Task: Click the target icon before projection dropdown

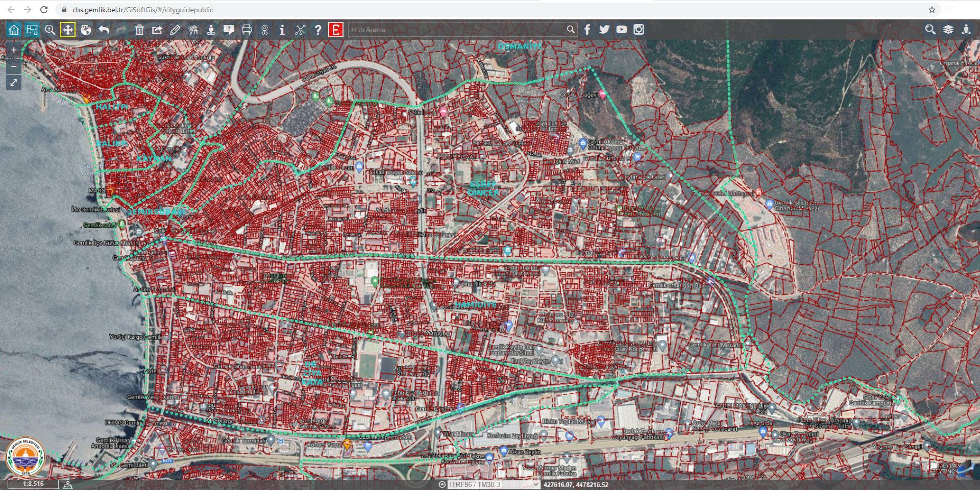Action: (x=442, y=484)
